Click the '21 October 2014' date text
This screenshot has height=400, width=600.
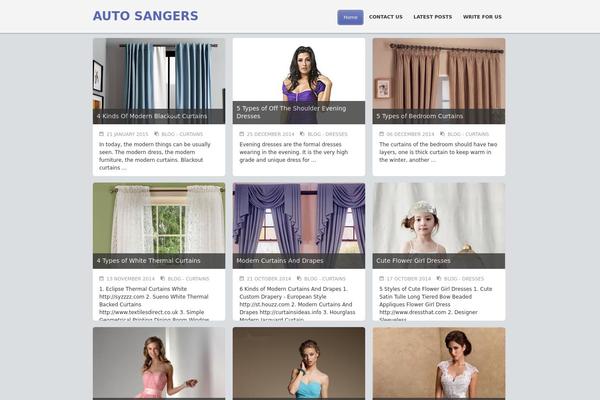[269, 279]
